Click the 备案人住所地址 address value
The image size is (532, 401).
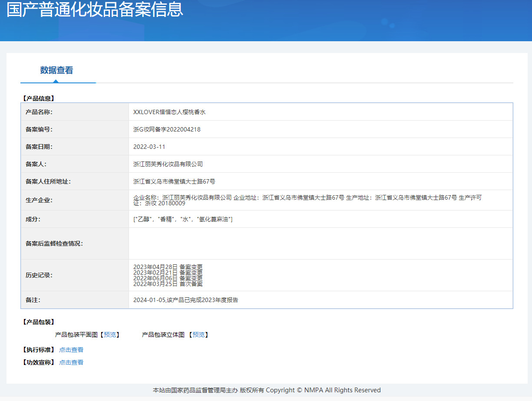pyautogui.click(x=174, y=181)
